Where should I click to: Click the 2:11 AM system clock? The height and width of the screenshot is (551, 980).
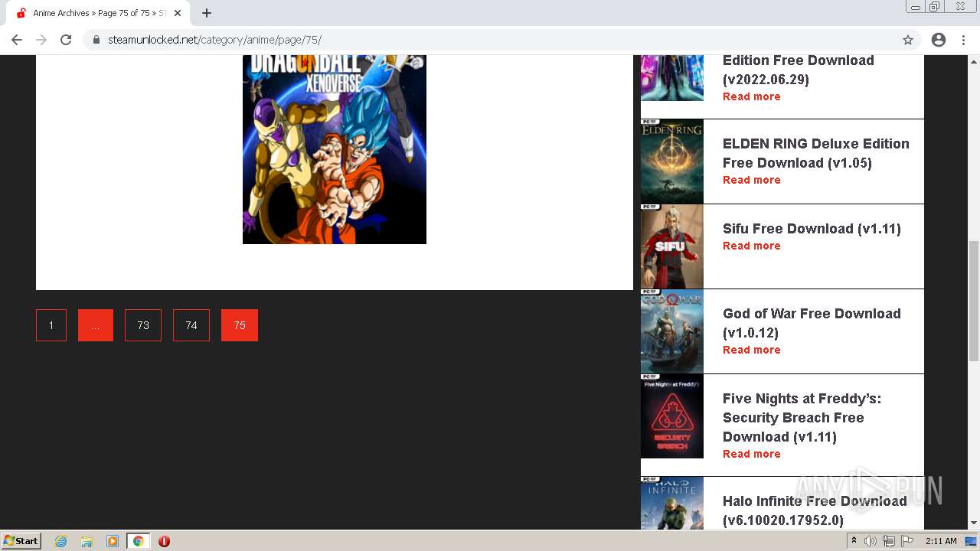(941, 541)
